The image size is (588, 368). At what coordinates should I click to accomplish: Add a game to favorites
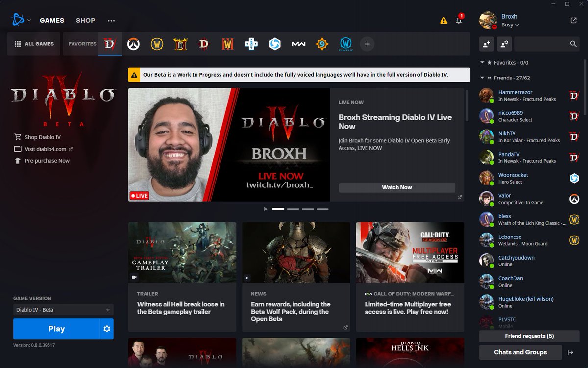(x=367, y=44)
